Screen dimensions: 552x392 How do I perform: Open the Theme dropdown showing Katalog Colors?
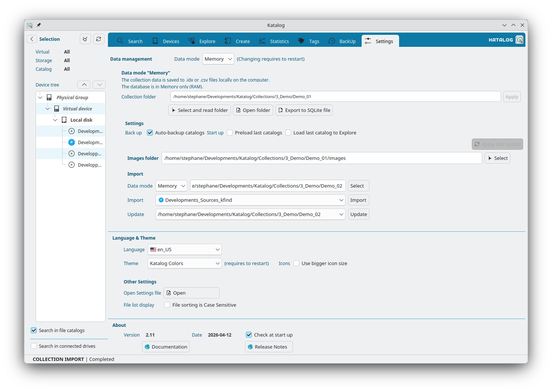[x=184, y=263]
